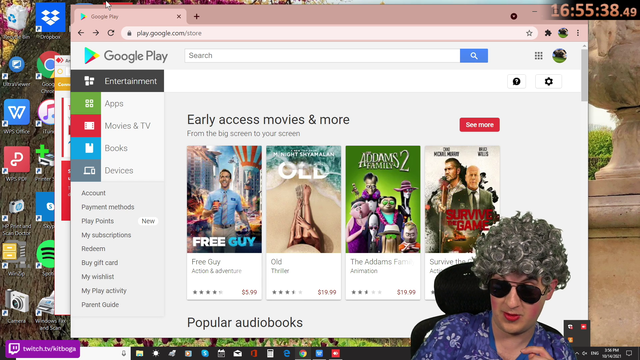Screen dimensions: 640x360
Task: Click into the Google Play search field
Action: point(322,56)
